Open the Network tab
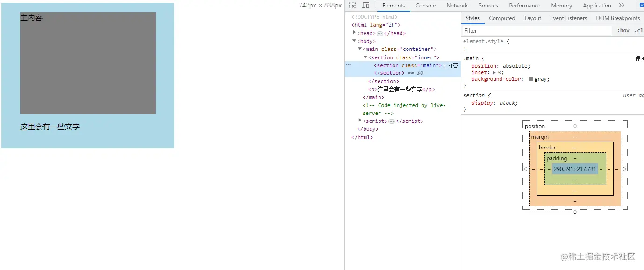 [457, 6]
